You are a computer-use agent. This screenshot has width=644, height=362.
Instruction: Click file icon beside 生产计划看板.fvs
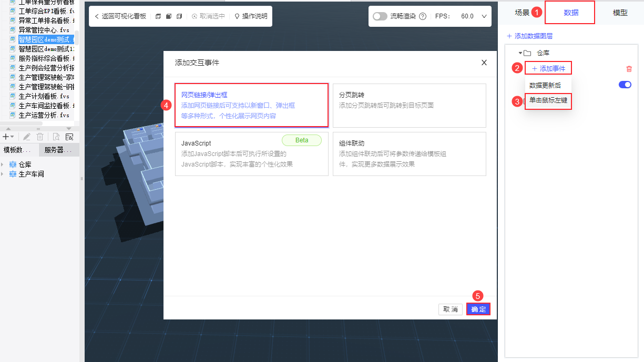click(13, 96)
